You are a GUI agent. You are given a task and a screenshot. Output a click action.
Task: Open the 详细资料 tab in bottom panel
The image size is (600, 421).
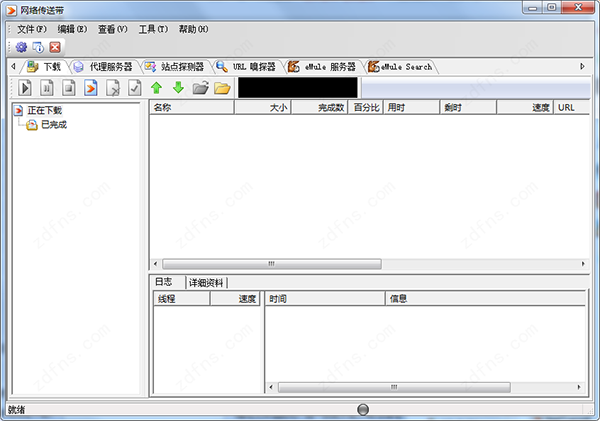click(207, 283)
